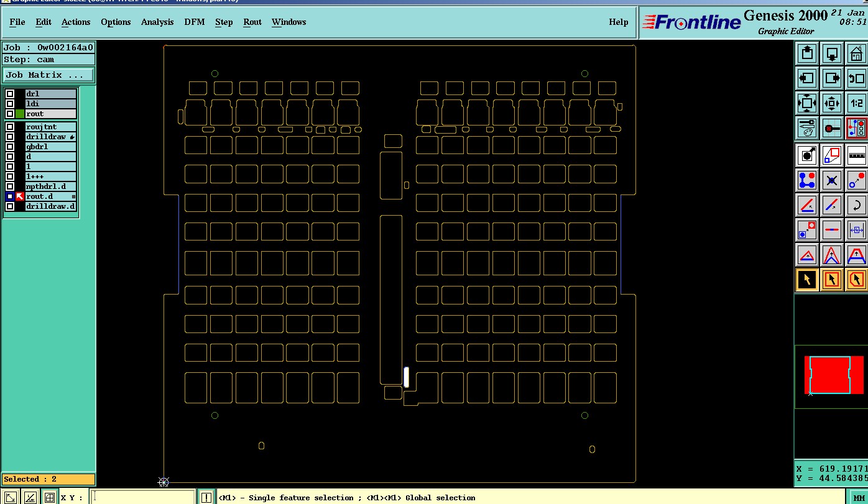868x504 pixels.
Task: Click the previous view undo-zoom icon
Action: [856, 78]
